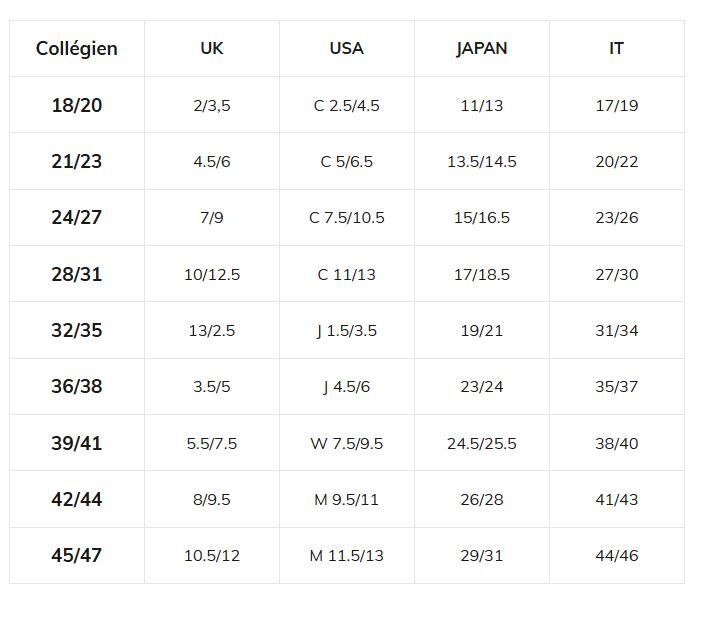The height and width of the screenshot is (642, 719).
Task: Click the 28/31 size row label
Action: [77, 274]
